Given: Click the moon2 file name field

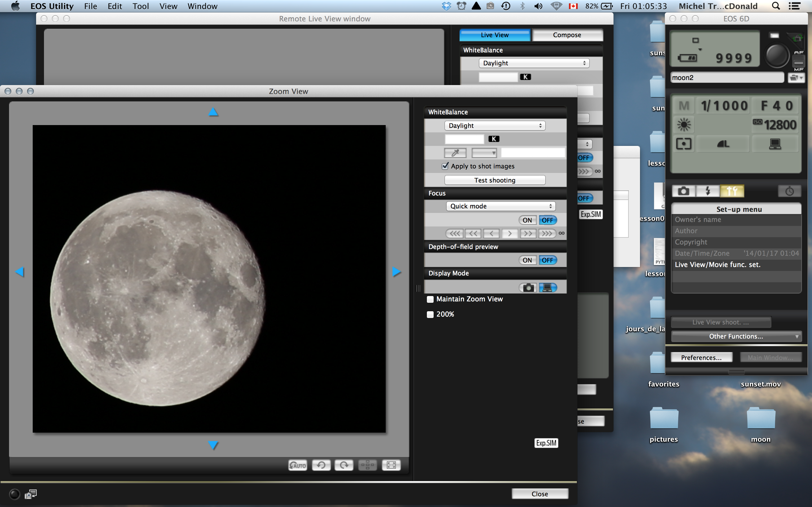Looking at the screenshot, I should [x=727, y=77].
